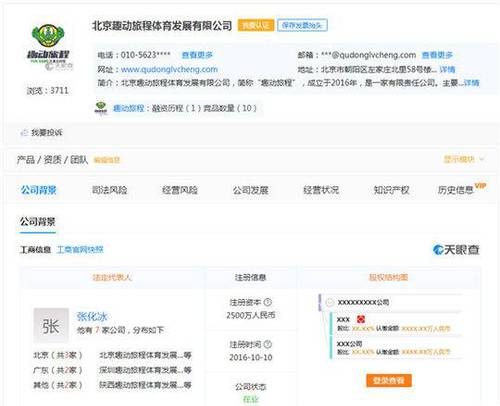The height and width of the screenshot is (406, 500).
Task: Click help icon beside 注册资本
Action: [268, 302]
